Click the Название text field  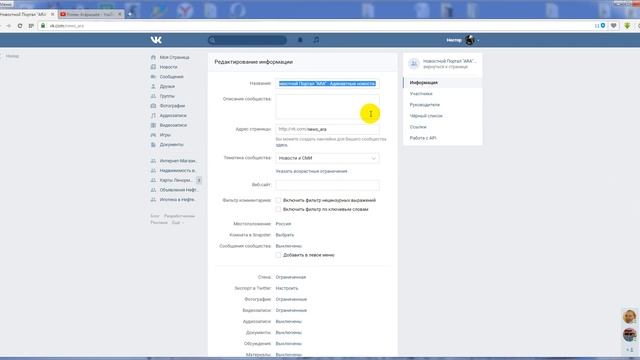coord(327,84)
